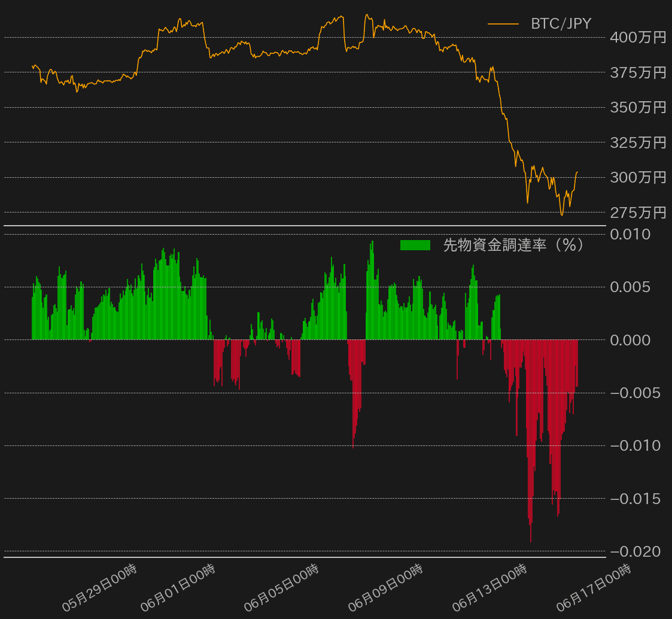Click the orange BTC/JPY legend line sample
672x619 pixels.
503,24
